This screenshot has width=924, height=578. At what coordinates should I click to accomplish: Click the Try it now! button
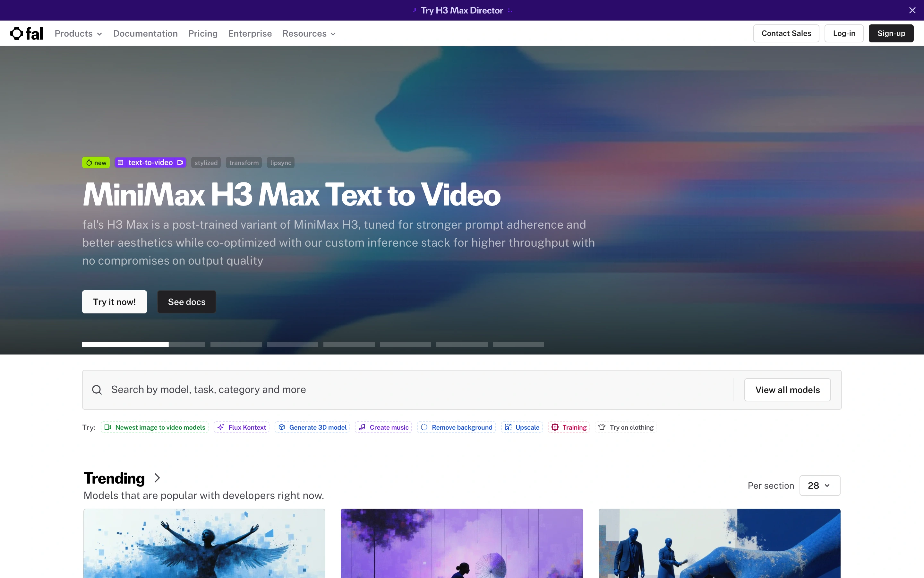click(114, 302)
